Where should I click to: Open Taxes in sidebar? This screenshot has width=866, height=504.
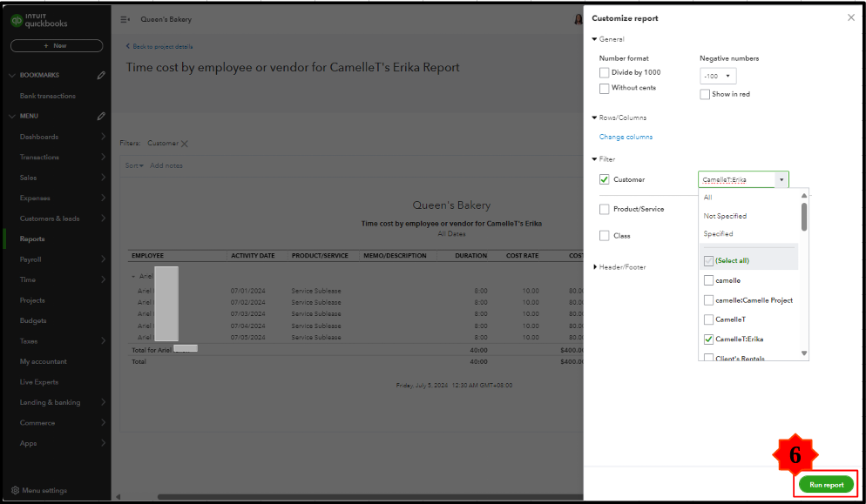pyautogui.click(x=29, y=341)
